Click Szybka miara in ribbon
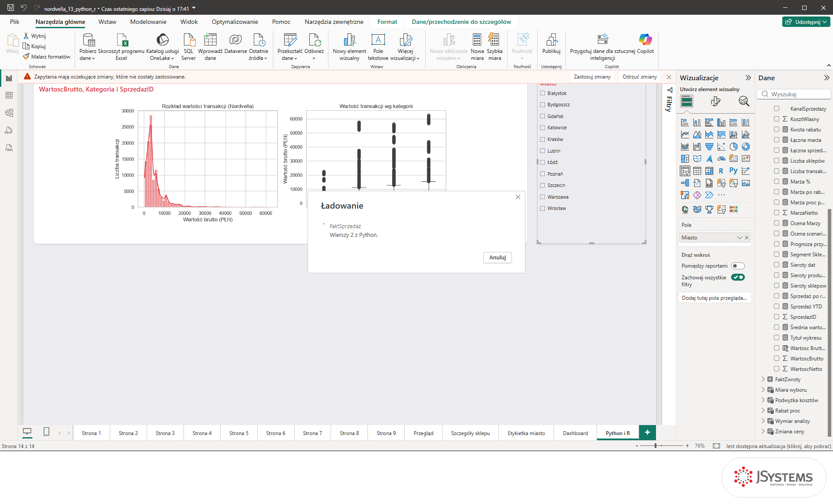 (495, 47)
